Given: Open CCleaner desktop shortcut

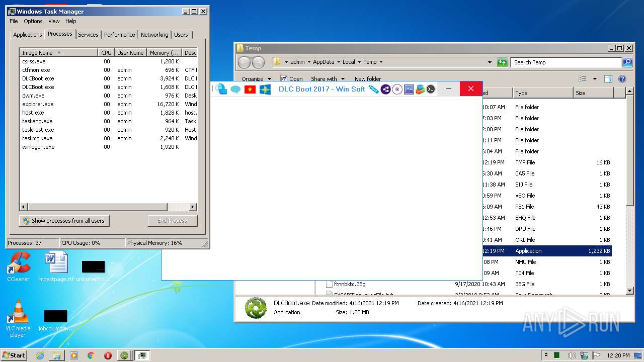Looking at the screenshot, I should [18, 266].
